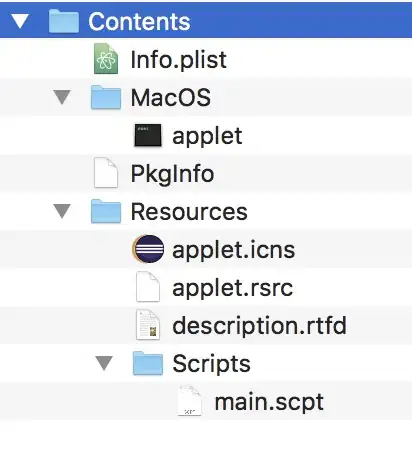The width and height of the screenshot is (412, 452).
Task: Click the Eclipse applet.icns icon
Action: pos(148,249)
